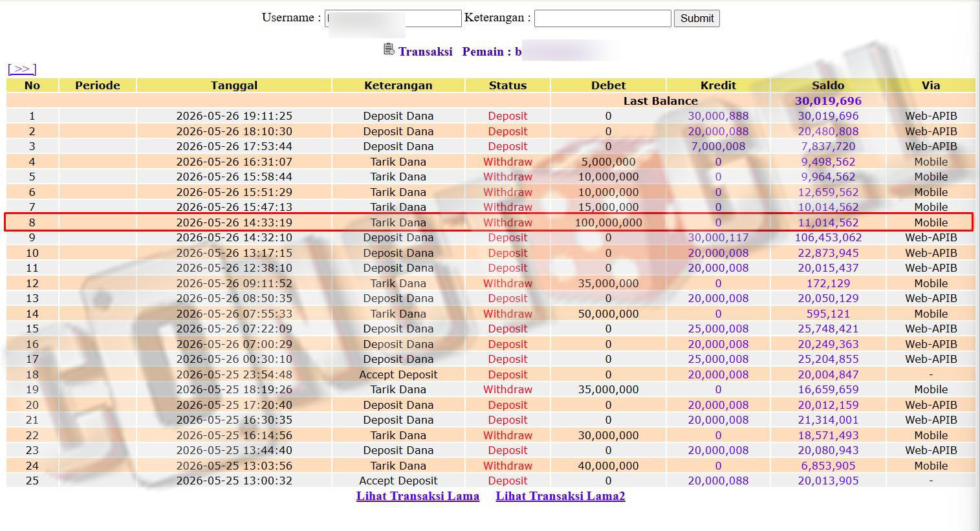The width and height of the screenshot is (980, 531).
Task: Click saldo value 20,004,847
Action: tap(828, 374)
